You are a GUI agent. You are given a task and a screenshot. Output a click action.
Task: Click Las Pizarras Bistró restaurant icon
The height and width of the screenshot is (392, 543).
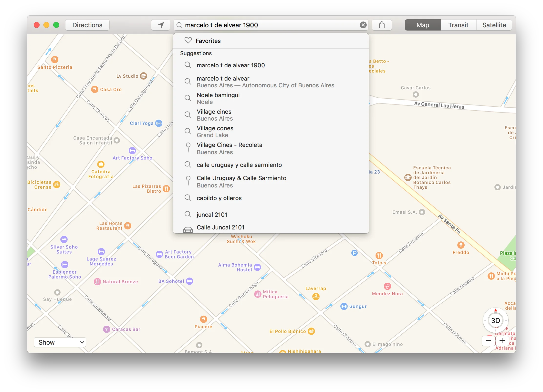coord(166,188)
